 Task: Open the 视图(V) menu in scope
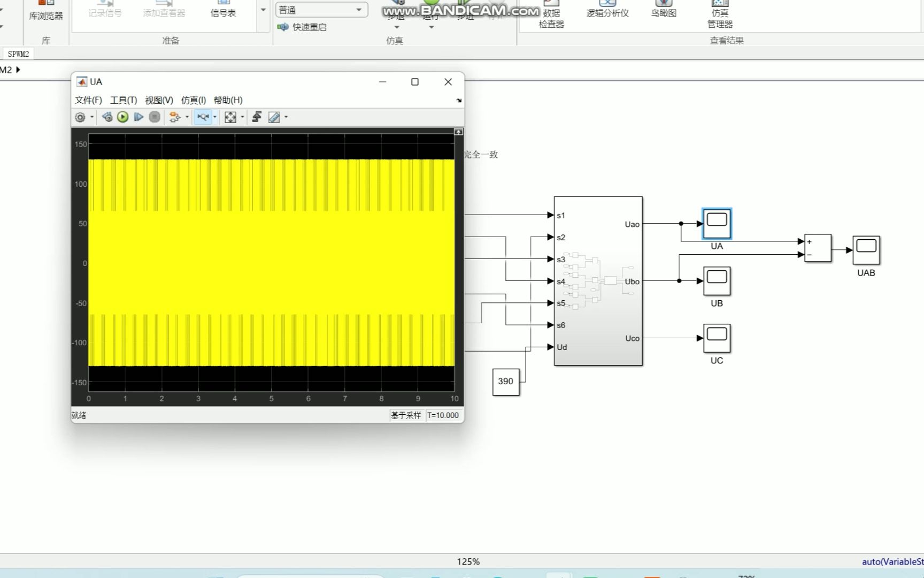(x=159, y=100)
